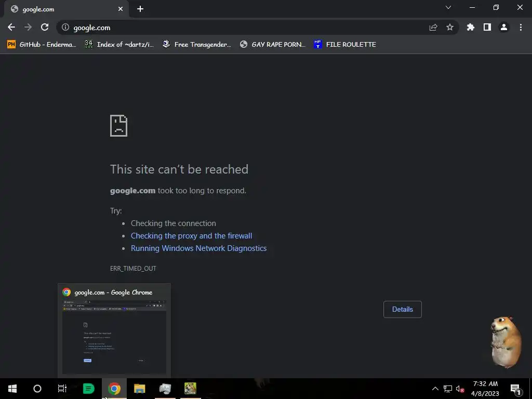532x399 pixels.
Task: Click the muted volume tray icon
Action: point(460,389)
